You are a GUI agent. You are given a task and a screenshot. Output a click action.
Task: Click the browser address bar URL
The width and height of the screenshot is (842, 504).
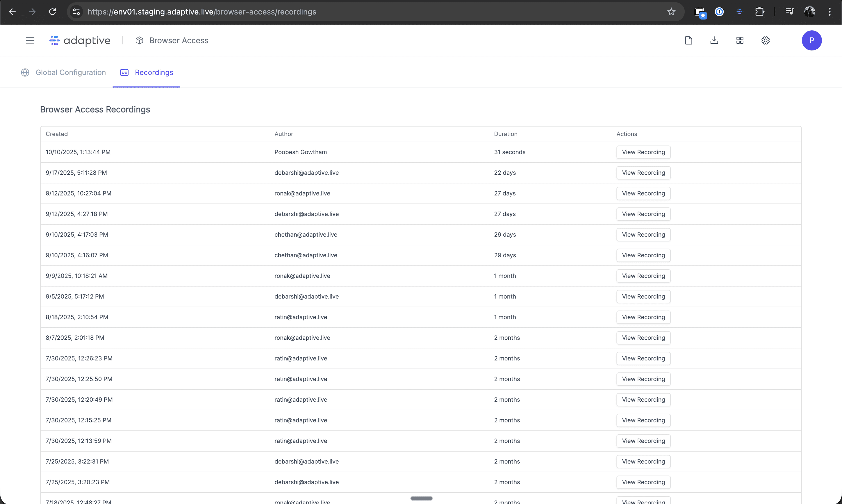tap(202, 12)
